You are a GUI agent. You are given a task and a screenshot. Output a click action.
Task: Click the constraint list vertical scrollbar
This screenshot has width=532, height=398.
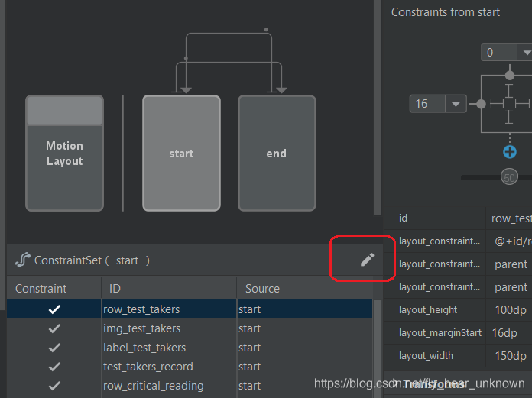click(x=377, y=348)
